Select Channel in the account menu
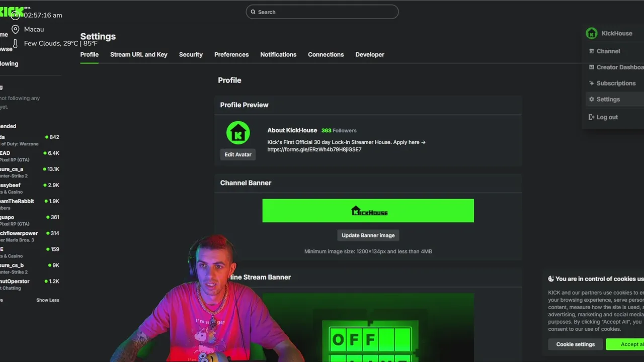Screen dimensions: 644x362 (x=608, y=51)
